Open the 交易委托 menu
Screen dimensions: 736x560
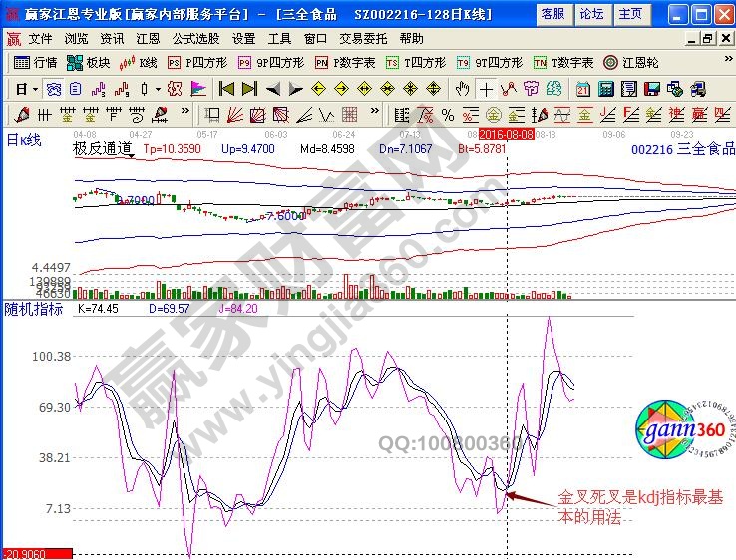364,39
